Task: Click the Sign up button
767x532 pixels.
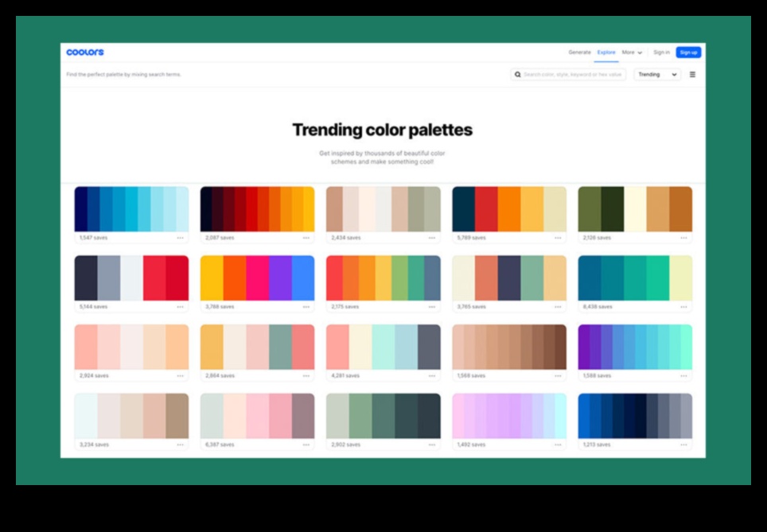Action: pos(687,51)
